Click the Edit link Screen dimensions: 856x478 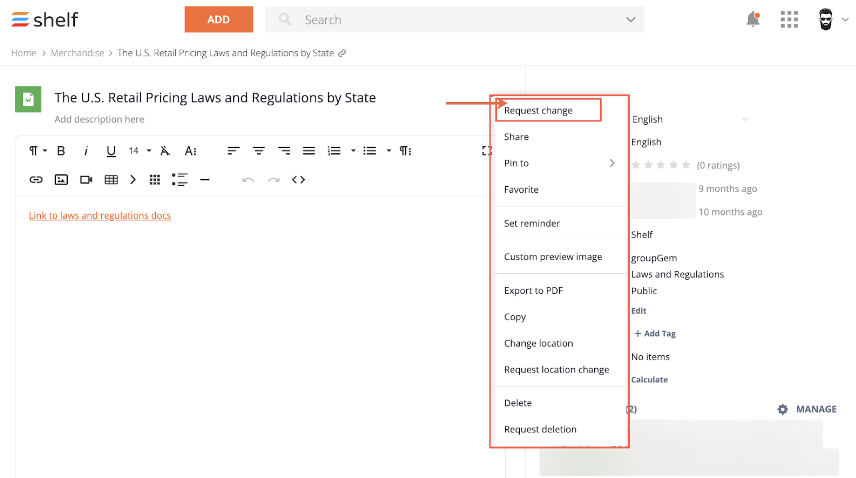click(x=639, y=311)
